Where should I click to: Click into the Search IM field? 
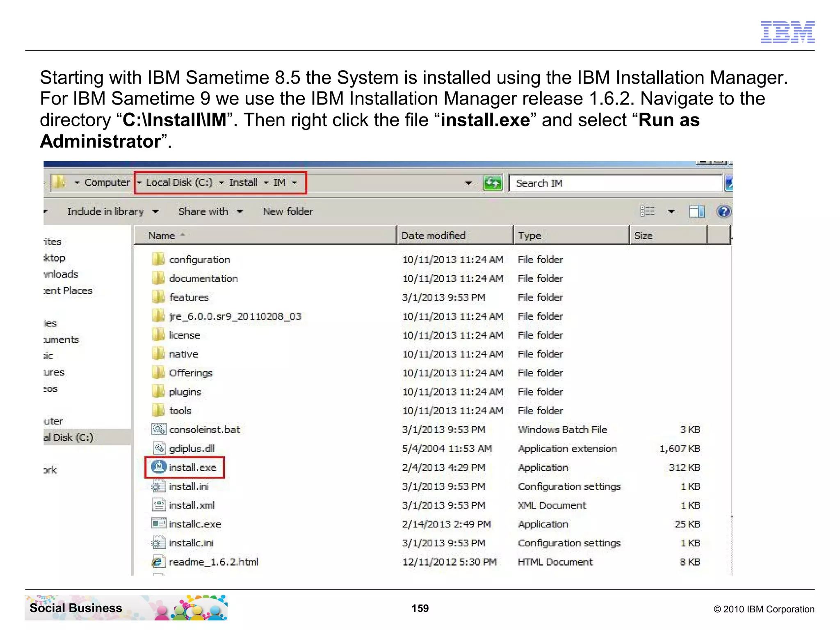click(615, 183)
